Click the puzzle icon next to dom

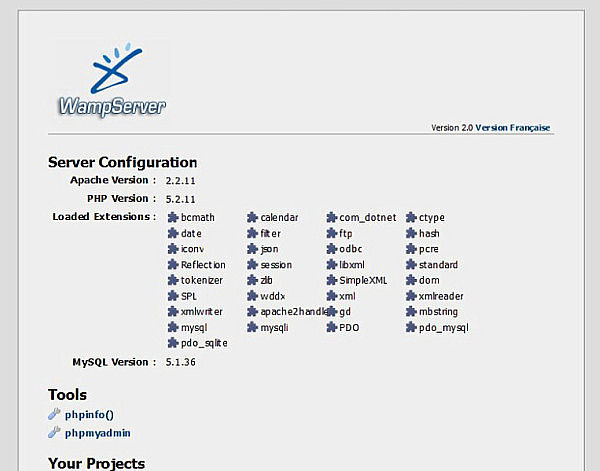pos(411,280)
